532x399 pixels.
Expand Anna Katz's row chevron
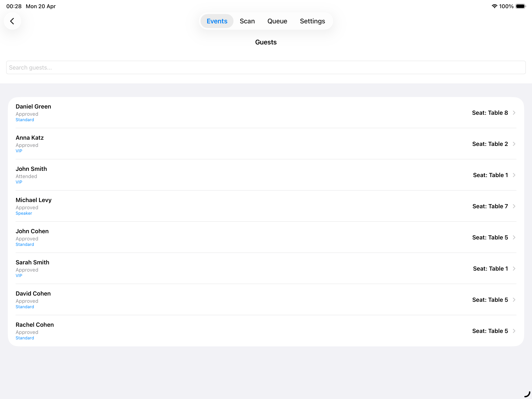pyautogui.click(x=514, y=144)
